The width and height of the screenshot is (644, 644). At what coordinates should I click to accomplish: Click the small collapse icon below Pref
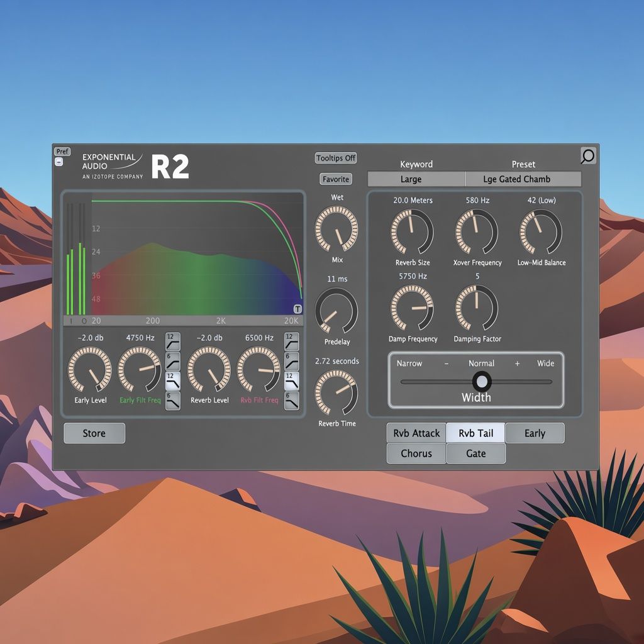coord(58,162)
